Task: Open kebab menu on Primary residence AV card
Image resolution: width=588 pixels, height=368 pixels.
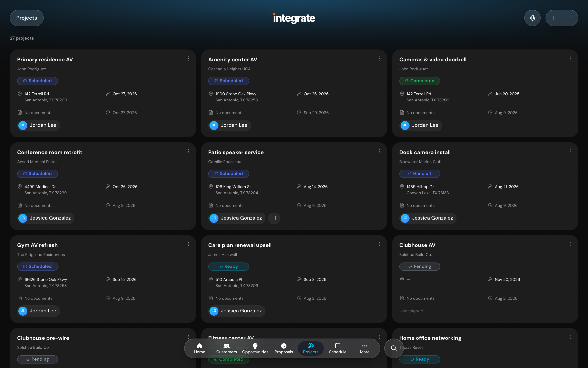Action: tap(189, 59)
